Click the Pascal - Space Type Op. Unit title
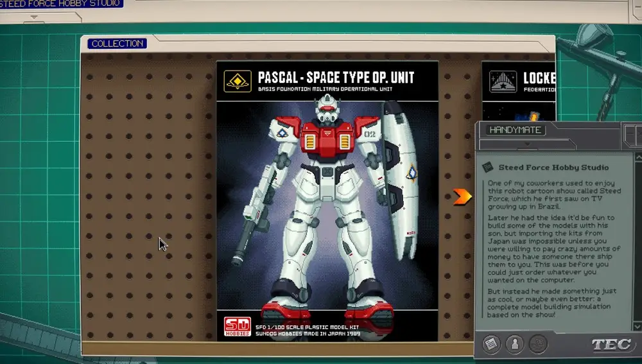 coord(336,78)
